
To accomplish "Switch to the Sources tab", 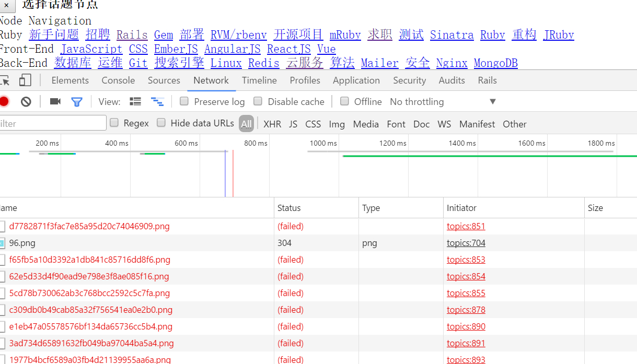I will [x=164, y=80].
